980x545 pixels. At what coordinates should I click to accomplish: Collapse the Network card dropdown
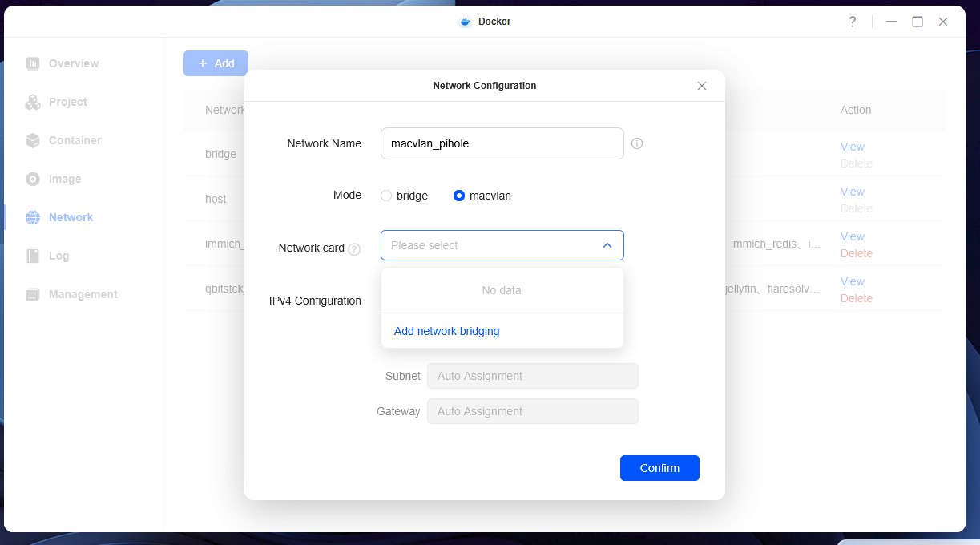(607, 245)
